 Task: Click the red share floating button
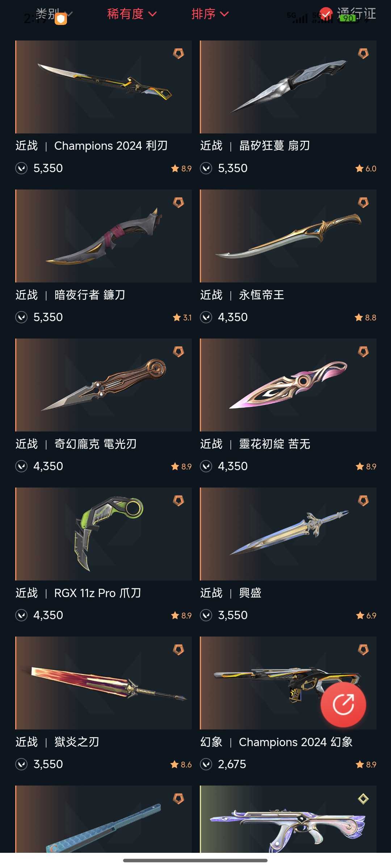pyautogui.click(x=343, y=705)
